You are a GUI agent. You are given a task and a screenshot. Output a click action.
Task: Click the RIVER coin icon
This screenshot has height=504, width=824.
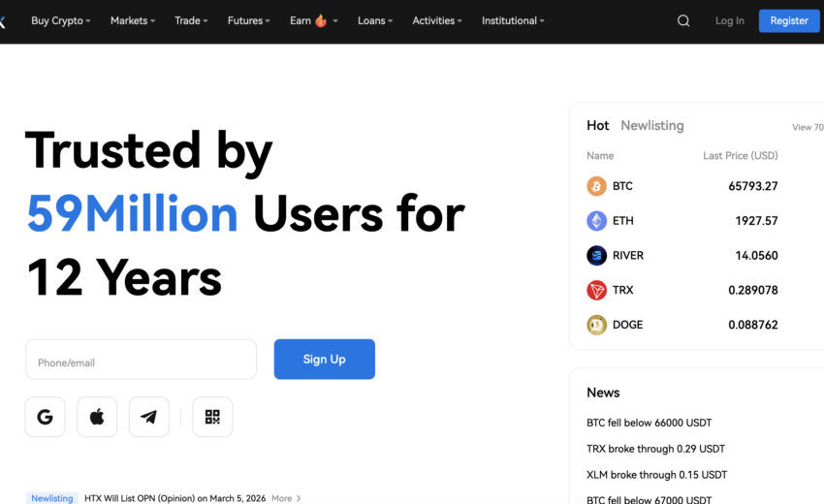tap(596, 256)
